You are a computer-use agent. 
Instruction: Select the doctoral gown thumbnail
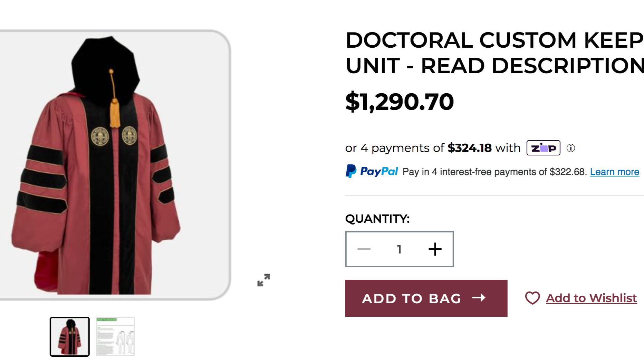(69, 337)
